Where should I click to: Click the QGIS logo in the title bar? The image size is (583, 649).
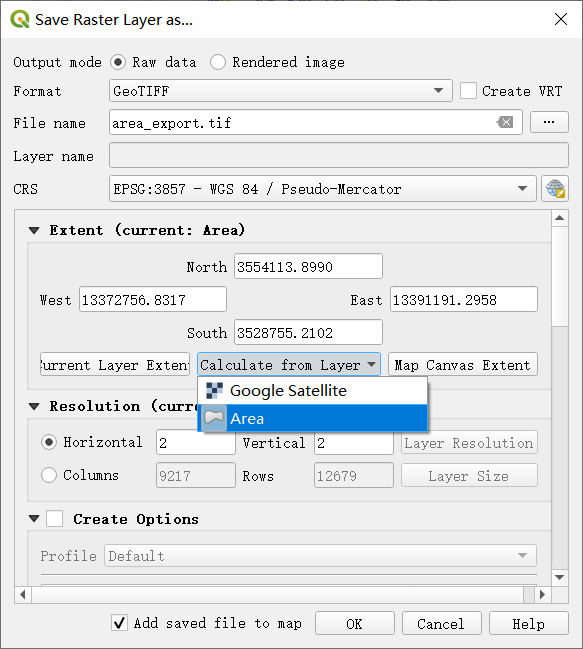[x=19, y=19]
